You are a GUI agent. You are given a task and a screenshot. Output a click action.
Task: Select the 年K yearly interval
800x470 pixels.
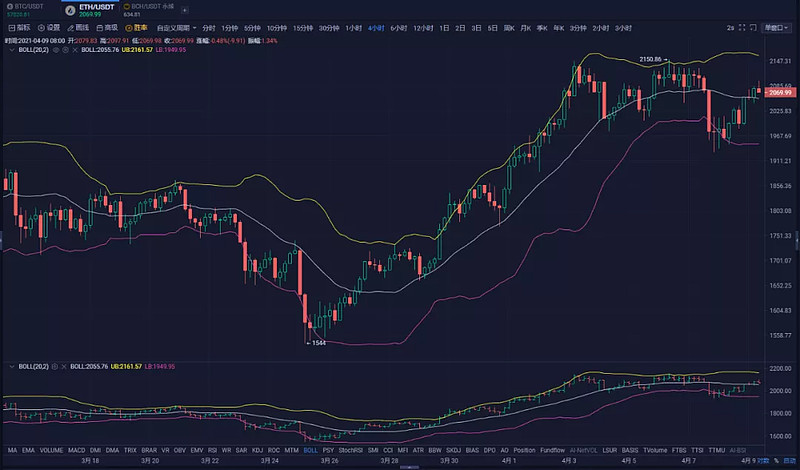559,28
